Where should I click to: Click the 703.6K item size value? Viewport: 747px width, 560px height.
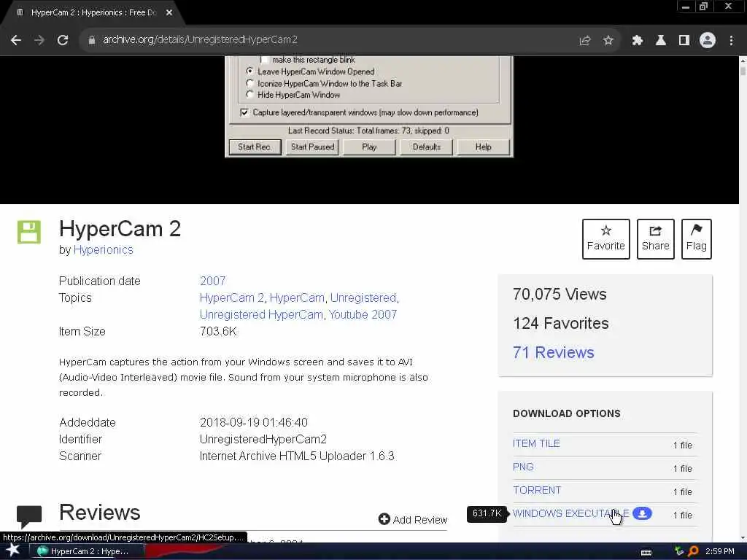[217, 332]
